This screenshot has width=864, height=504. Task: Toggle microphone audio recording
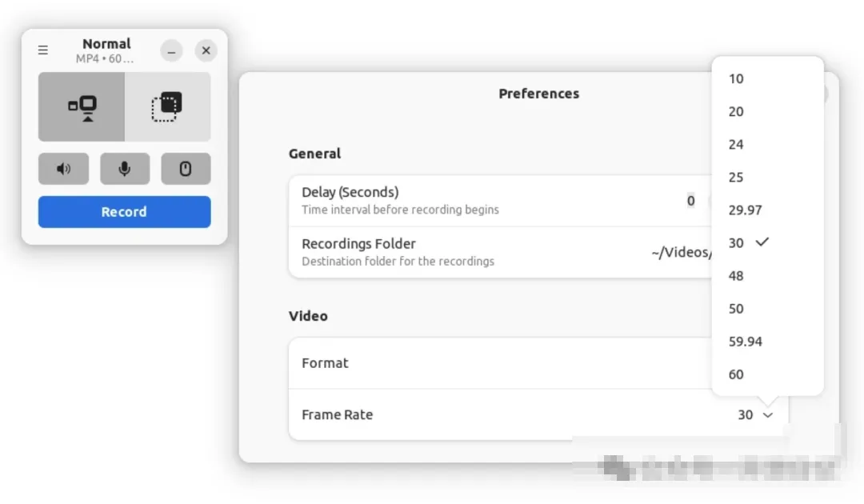pos(124,169)
